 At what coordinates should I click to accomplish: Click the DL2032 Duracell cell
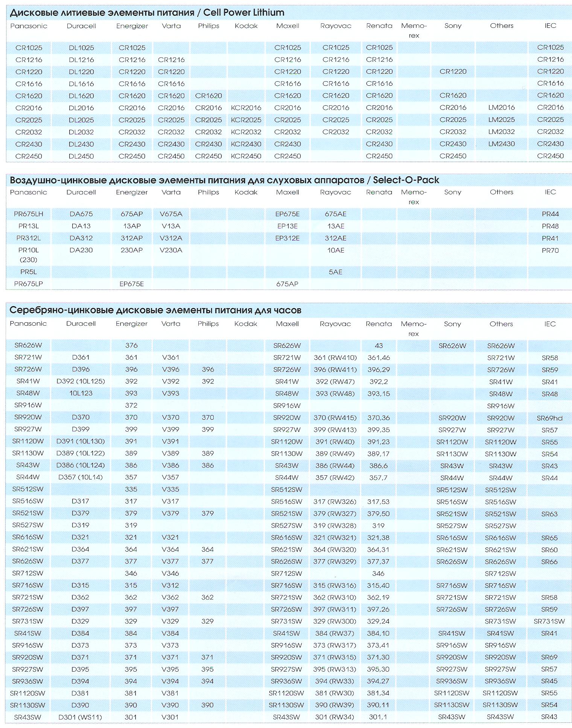81,132
